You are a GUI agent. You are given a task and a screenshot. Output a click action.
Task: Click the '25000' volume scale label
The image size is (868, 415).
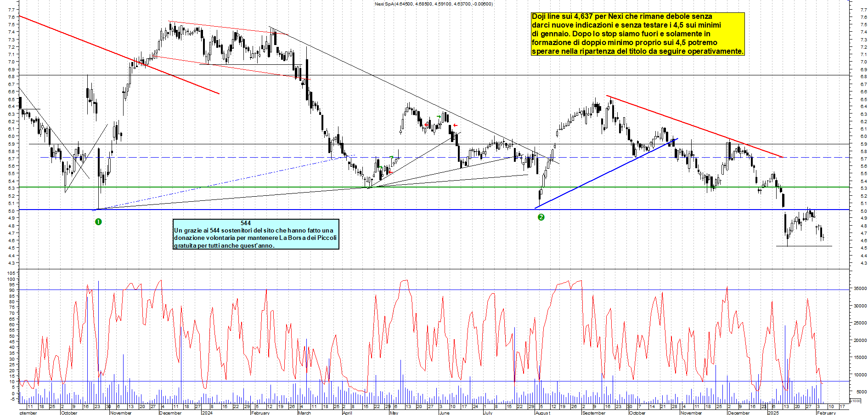pos(860,323)
